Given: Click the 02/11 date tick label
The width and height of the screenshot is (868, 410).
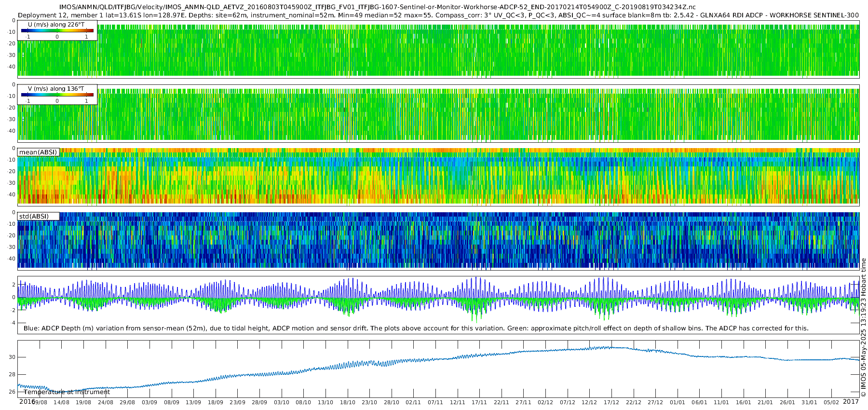Looking at the screenshot, I should 413,403.
